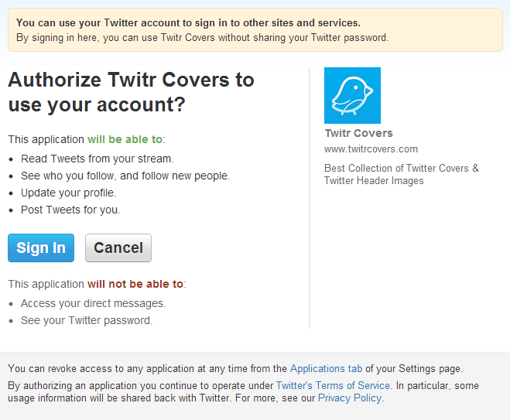Screen dimensions: 510x420
Task: Click the See who you follow permission
Action: pyautogui.click(x=125, y=176)
